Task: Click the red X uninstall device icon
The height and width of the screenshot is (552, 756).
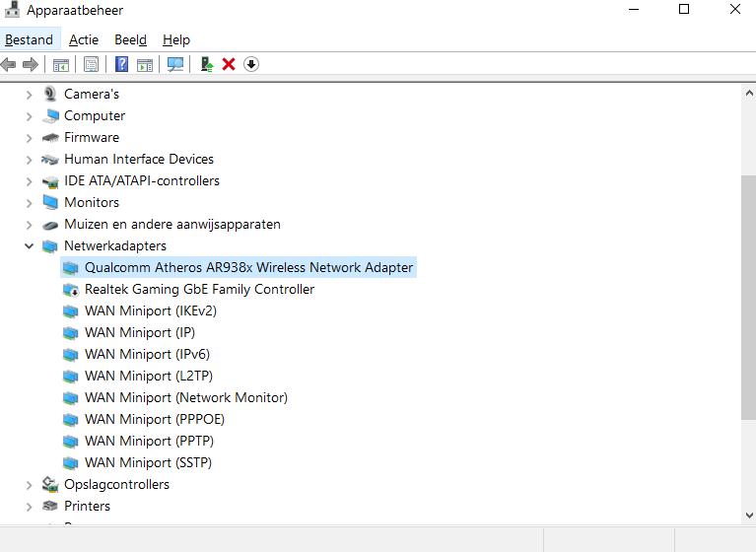Action: click(x=229, y=64)
